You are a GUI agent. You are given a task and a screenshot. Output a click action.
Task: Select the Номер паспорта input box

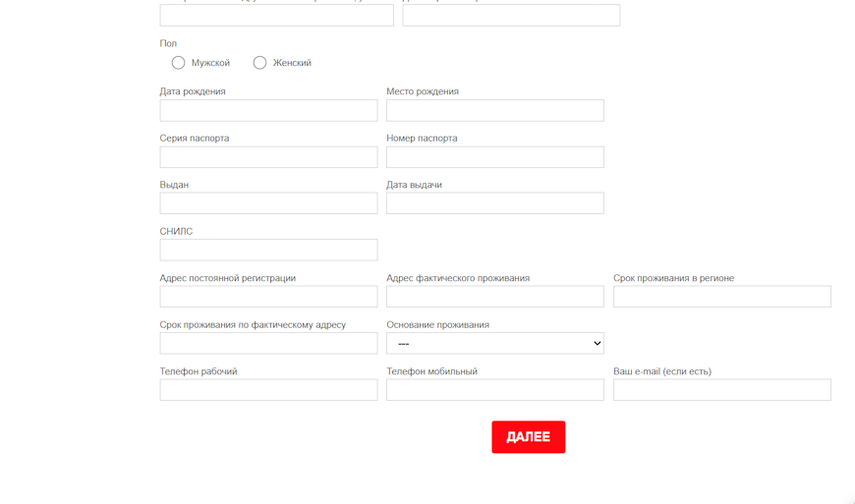tap(494, 157)
